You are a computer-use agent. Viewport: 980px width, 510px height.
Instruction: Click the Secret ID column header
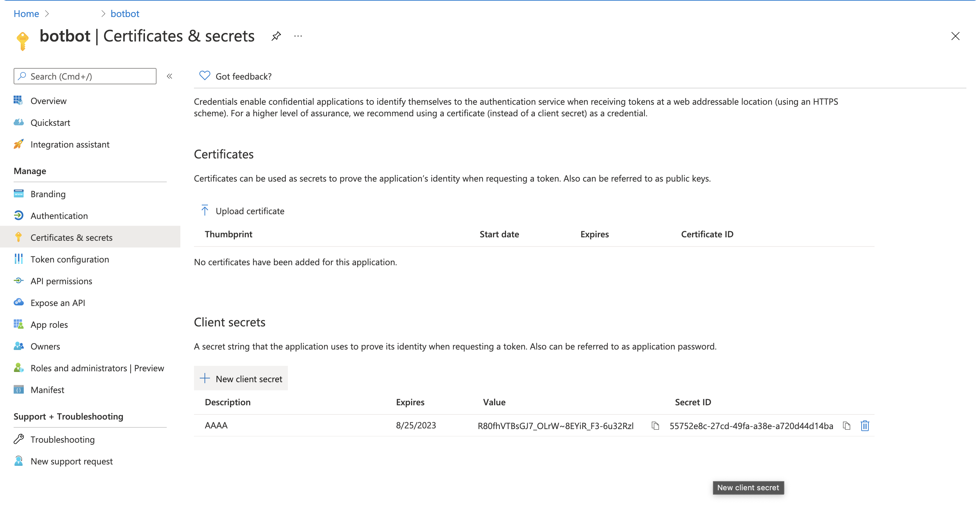(693, 402)
